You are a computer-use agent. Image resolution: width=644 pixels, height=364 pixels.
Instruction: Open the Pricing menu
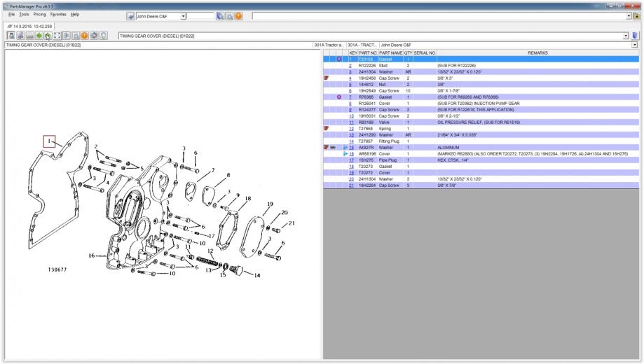coord(40,14)
